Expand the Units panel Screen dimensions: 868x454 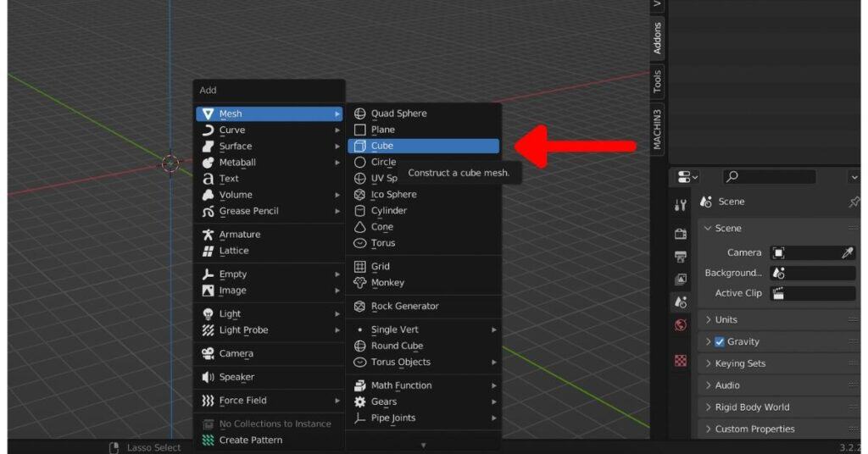(726, 320)
